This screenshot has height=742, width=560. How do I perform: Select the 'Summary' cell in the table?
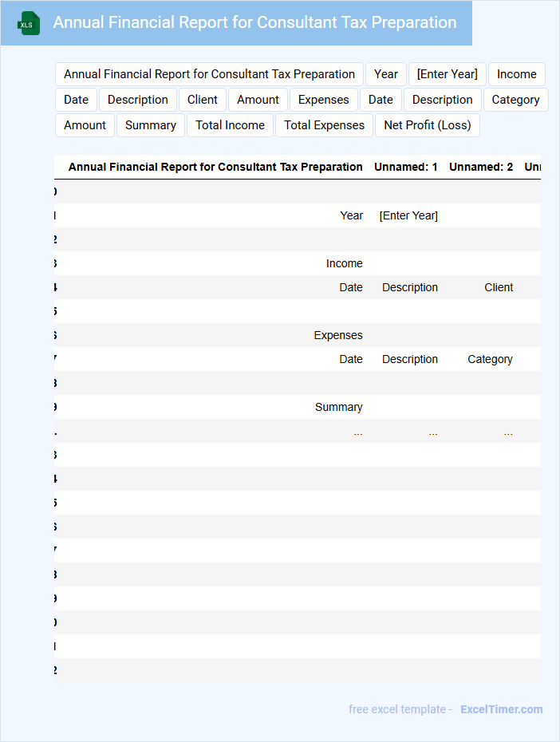pos(339,408)
